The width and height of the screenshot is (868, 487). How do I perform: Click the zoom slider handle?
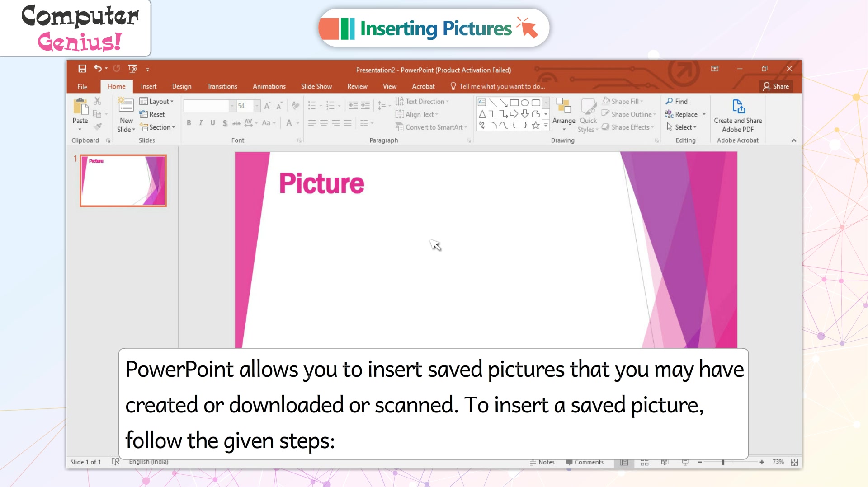point(723,462)
